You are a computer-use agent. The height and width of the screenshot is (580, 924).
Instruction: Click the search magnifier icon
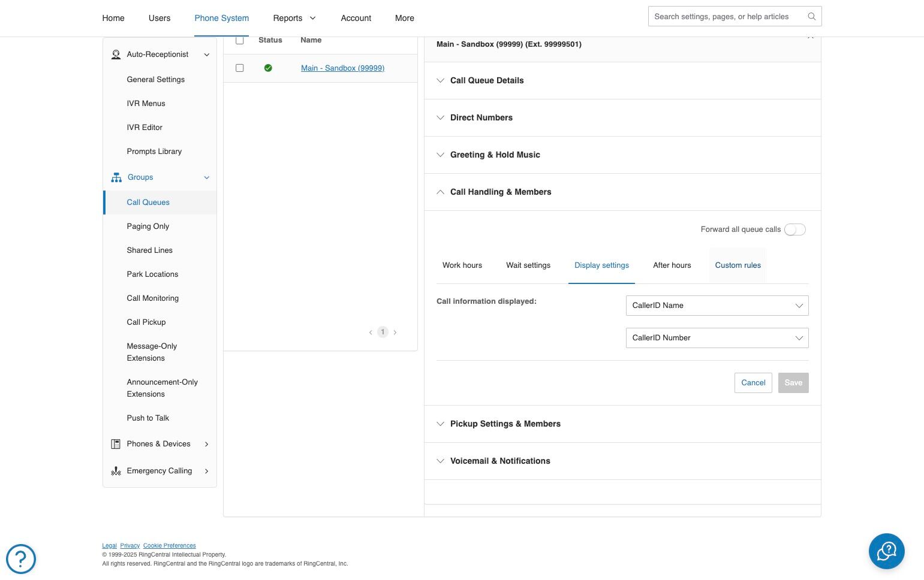812,17
